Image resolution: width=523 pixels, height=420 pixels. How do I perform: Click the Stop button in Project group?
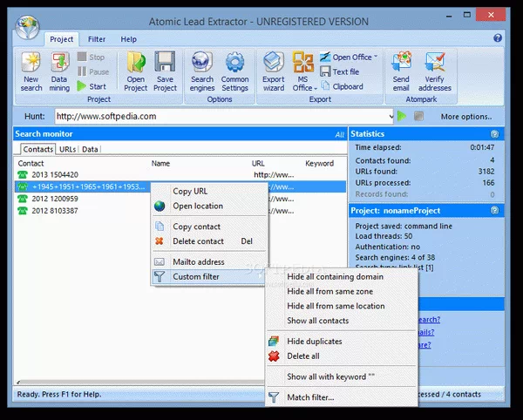click(91, 57)
